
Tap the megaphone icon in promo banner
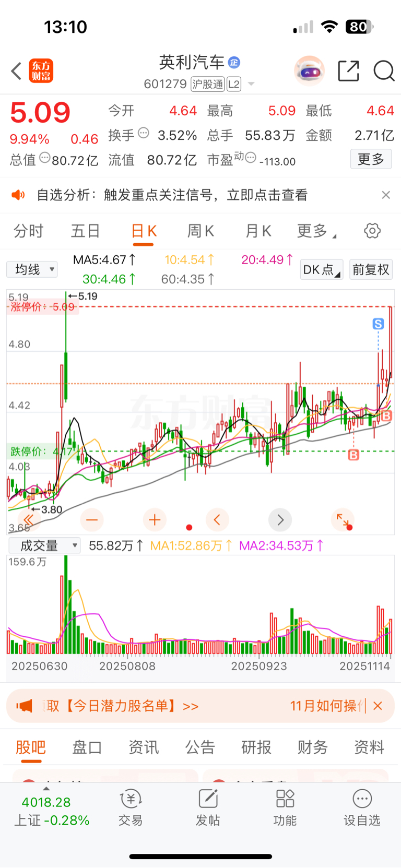pyautogui.click(x=25, y=706)
